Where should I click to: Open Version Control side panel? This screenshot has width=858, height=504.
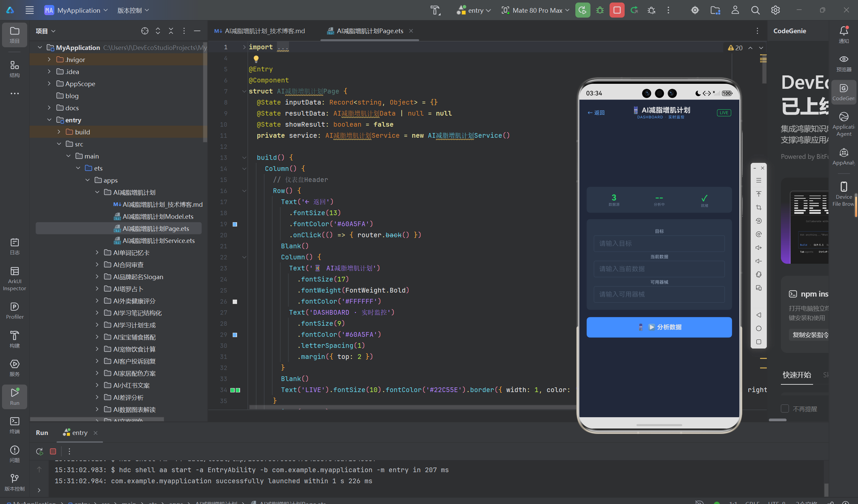[15, 483]
